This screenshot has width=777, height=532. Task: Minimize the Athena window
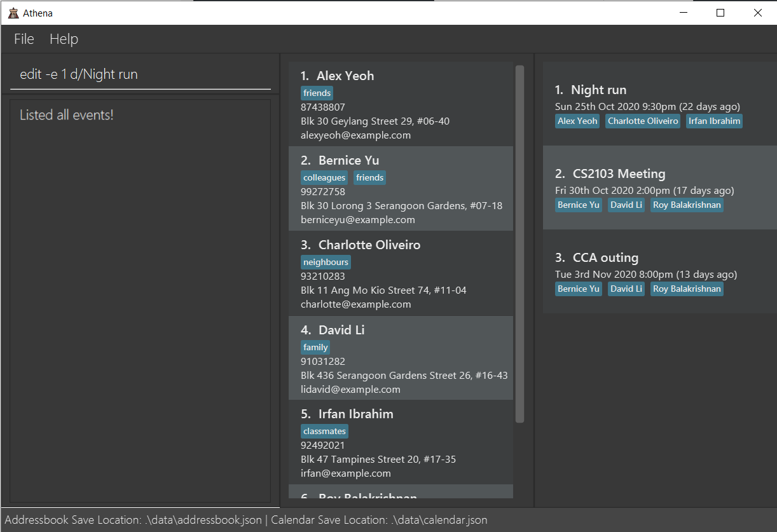pos(684,13)
